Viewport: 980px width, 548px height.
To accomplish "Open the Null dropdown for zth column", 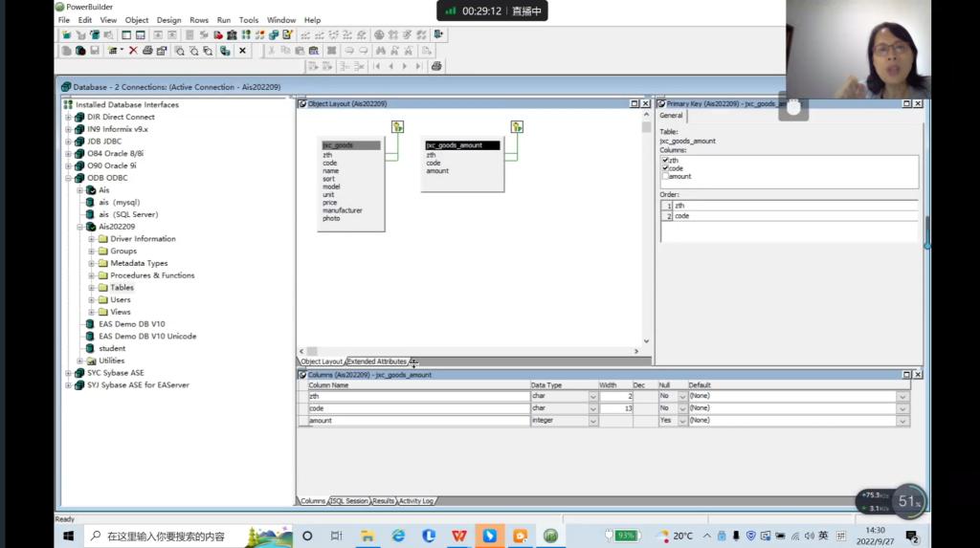I will click(x=682, y=396).
